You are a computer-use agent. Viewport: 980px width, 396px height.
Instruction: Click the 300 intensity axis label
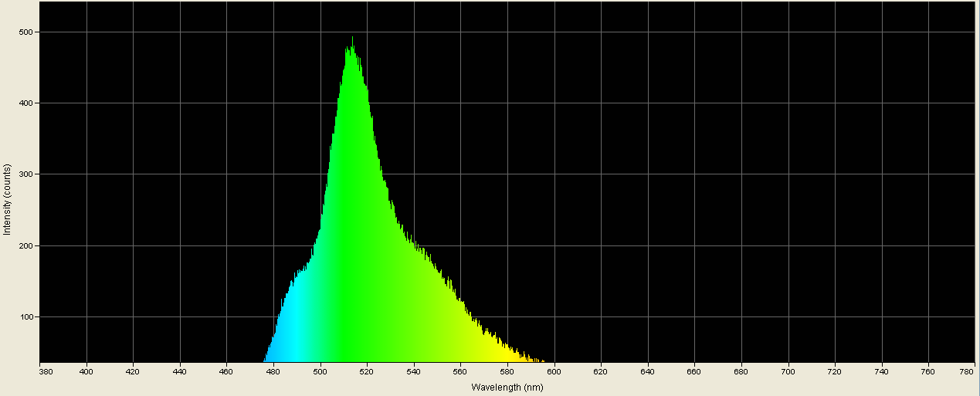(25, 174)
